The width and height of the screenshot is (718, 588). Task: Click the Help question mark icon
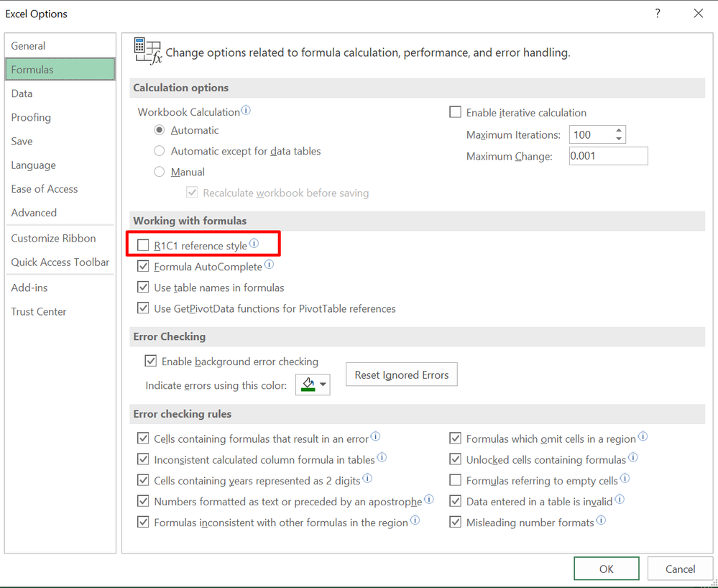[x=658, y=13]
